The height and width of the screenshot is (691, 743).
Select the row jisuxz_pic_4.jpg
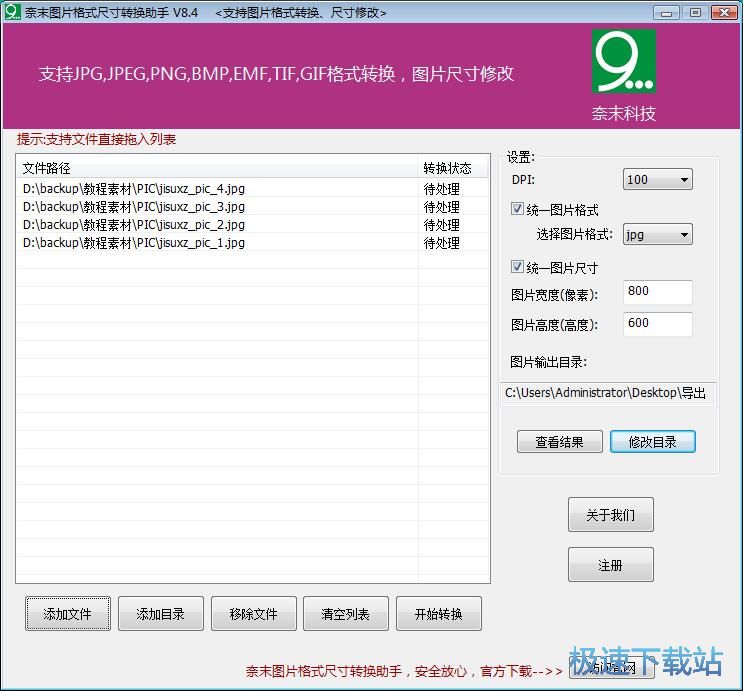coord(253,189)
